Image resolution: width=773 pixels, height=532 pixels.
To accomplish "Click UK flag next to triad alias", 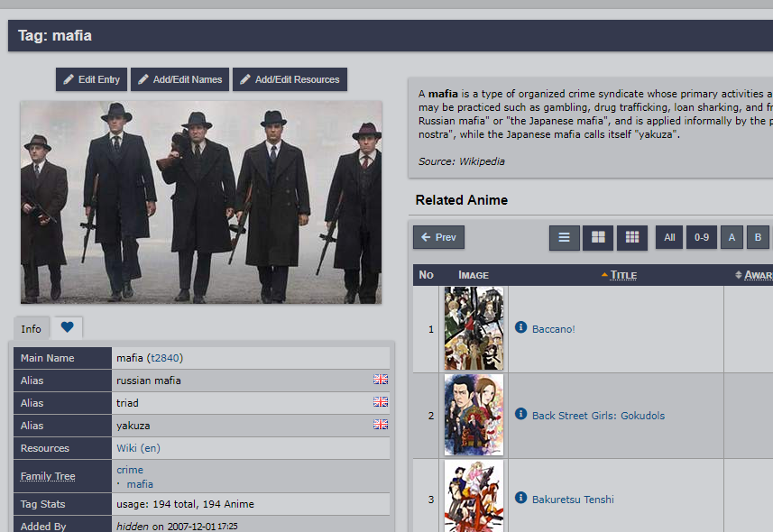I will tap(381, 402).
